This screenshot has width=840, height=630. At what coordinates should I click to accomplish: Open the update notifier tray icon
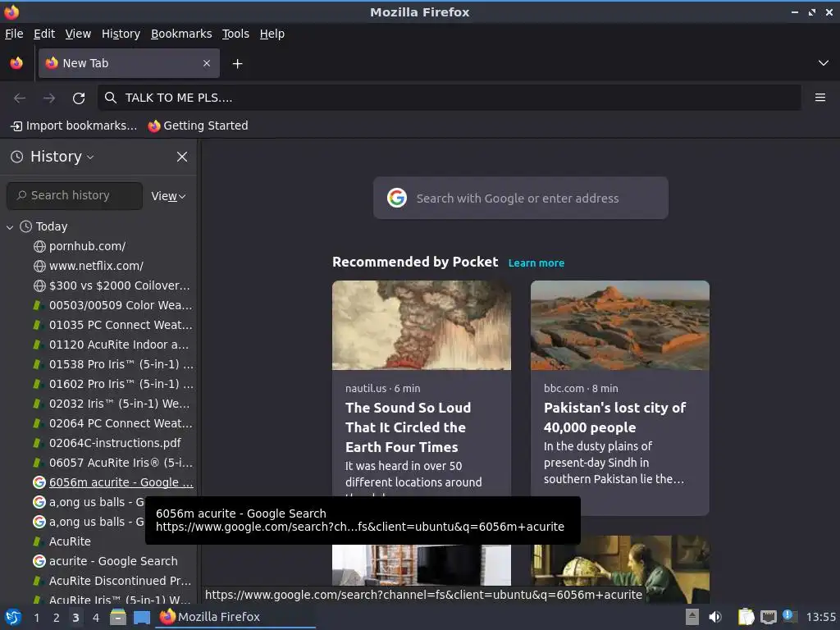pyautogui.click(x=789, y=616)
